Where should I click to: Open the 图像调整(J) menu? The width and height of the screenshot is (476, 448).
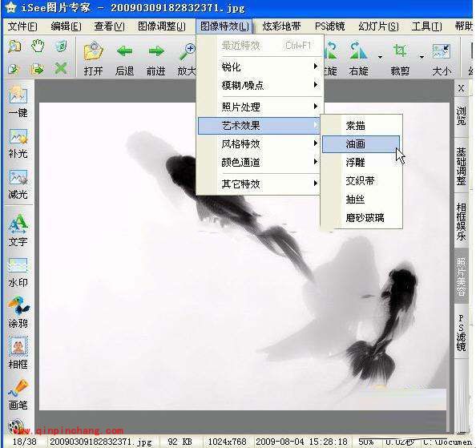tap(162, 26)
